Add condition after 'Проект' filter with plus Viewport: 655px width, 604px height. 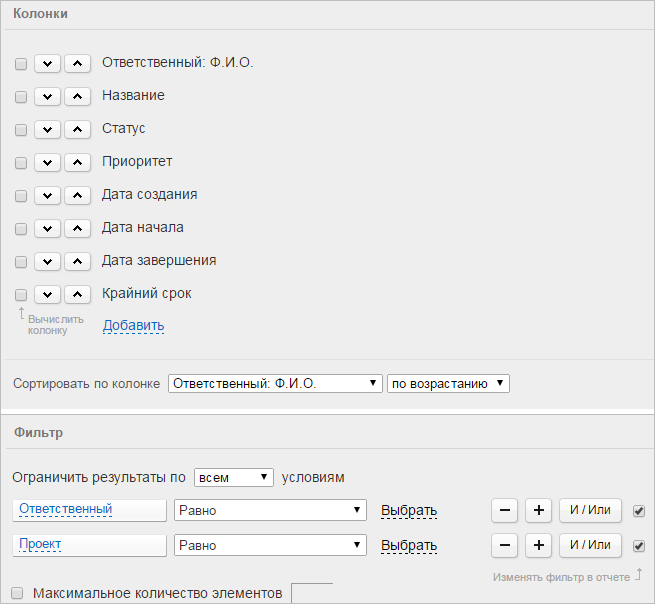(x=539, y=545)
